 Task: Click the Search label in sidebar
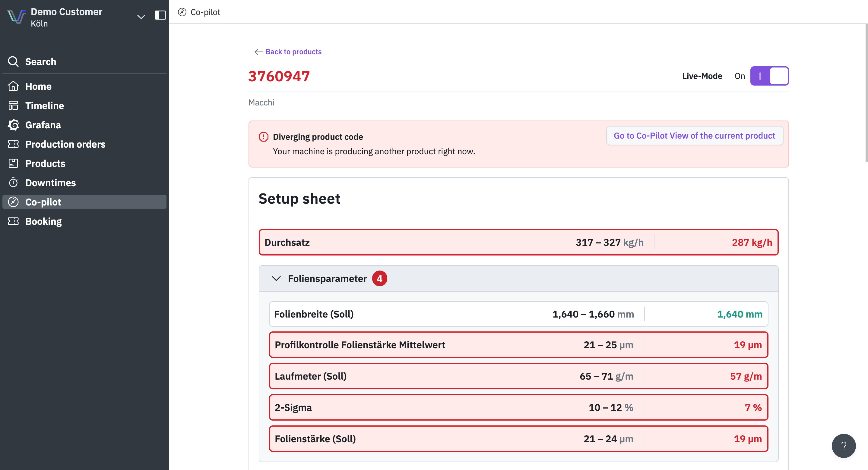(x=41, y=61)
